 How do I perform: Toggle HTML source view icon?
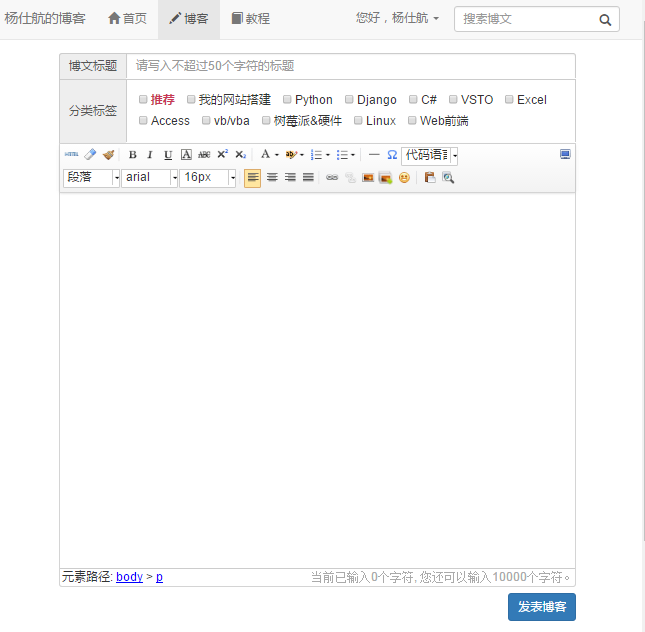coord(72,154)
